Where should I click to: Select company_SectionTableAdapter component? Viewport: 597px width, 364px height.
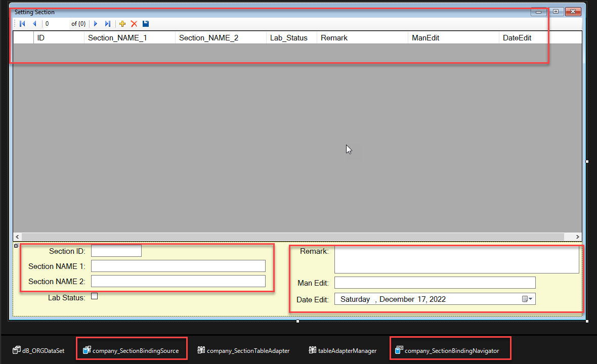pyautogui.click(x=243, y=350)
